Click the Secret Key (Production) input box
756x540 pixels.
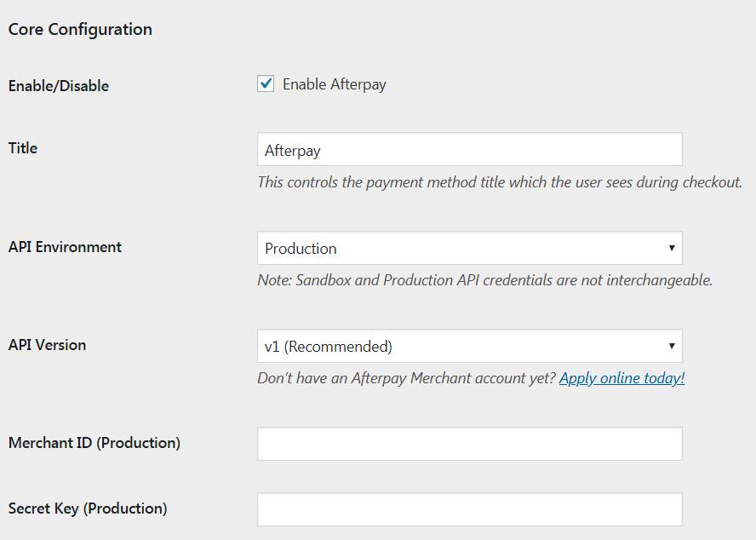point(468,508)
